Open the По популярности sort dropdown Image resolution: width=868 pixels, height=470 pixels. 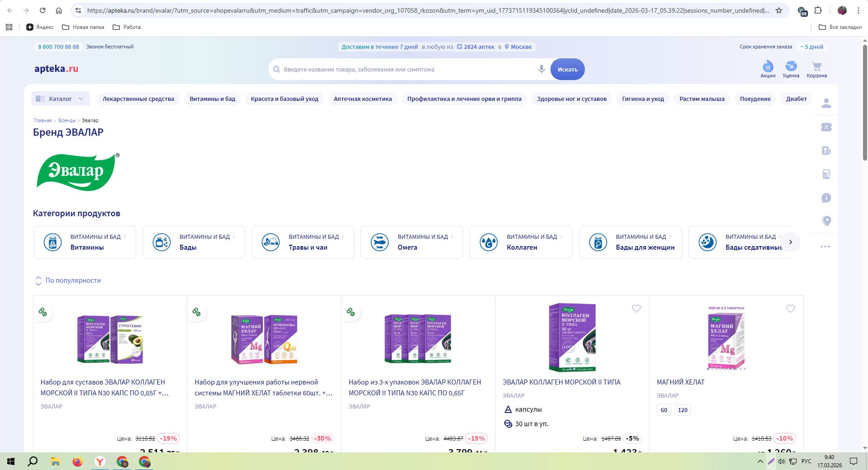point(68,280)
